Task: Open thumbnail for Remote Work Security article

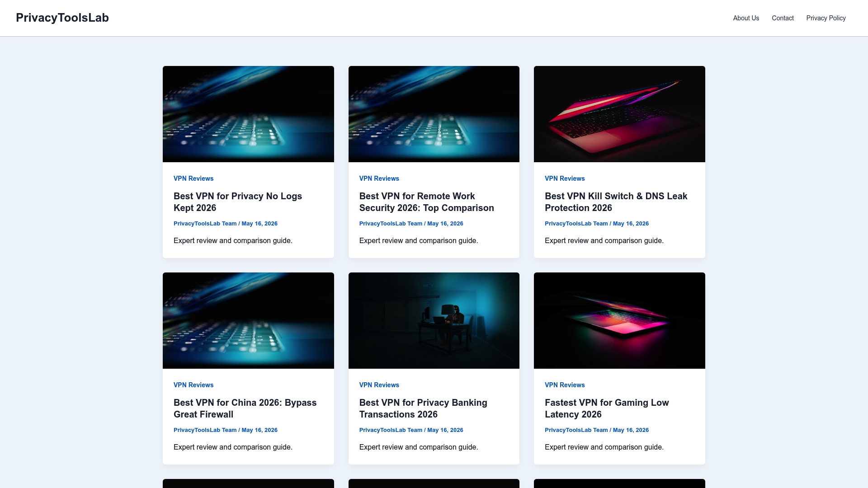Action: coord(434,114)
